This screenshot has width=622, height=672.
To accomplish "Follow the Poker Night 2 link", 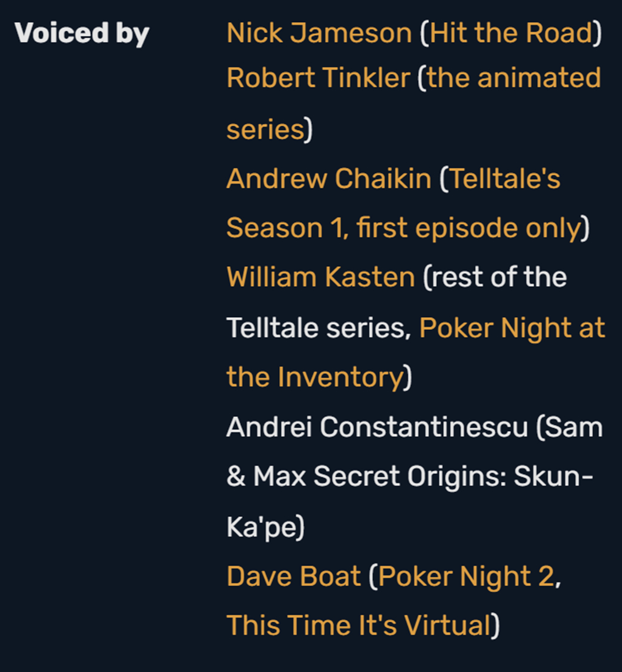I will pyautogui.click(x=466, y=576).
